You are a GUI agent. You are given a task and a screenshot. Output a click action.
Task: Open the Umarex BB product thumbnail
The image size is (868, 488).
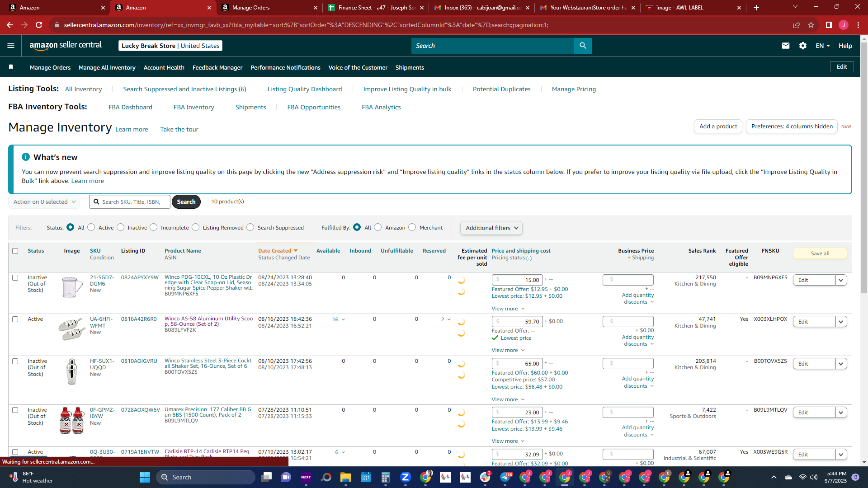pyautogui.click(x=72, y=420)
